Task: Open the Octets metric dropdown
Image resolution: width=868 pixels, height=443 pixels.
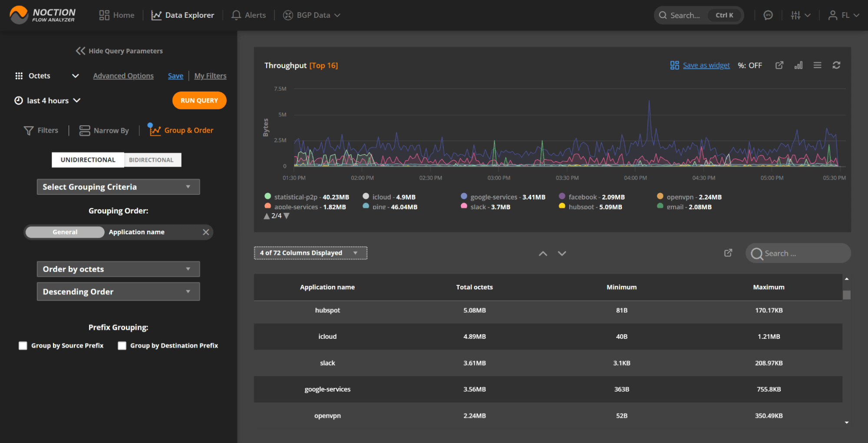Action: (x=47, y=76)
